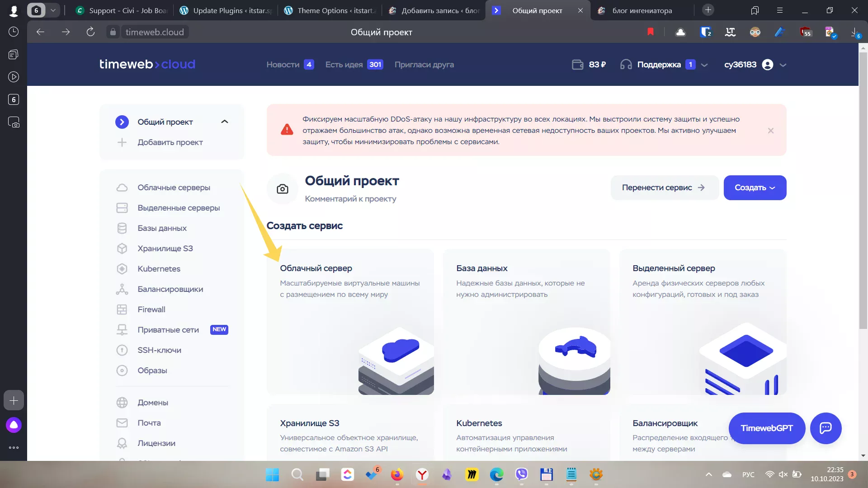The height and width of the screenshot is (488, 868).
Task: Open the Mail envelope icon
Action: point(122,423)
